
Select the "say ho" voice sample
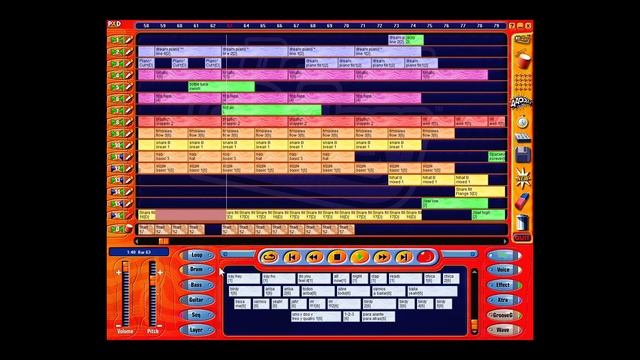278,278
